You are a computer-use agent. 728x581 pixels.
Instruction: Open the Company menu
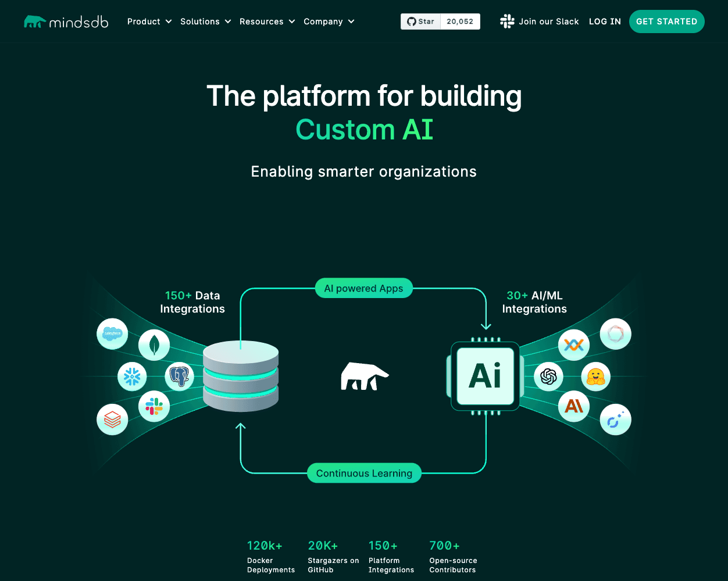pos(329,21)
